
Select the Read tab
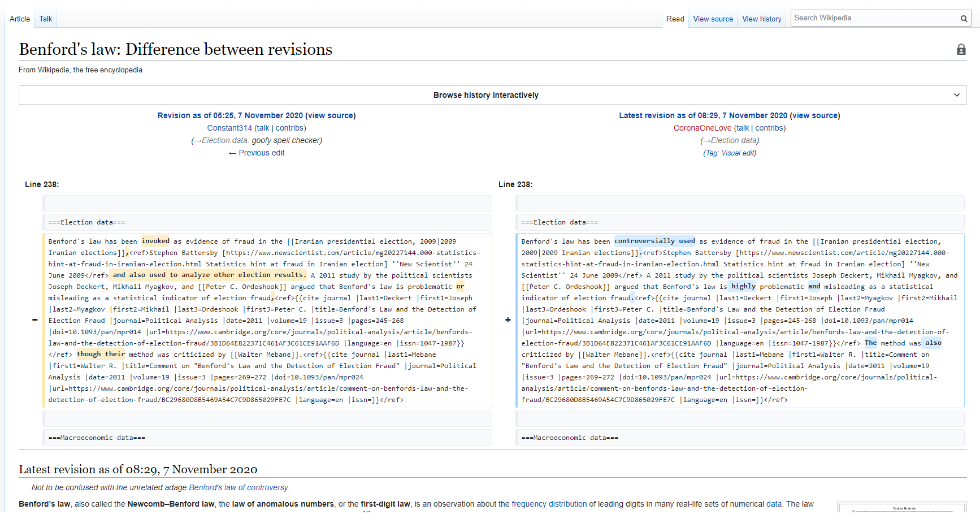[675, 19]
